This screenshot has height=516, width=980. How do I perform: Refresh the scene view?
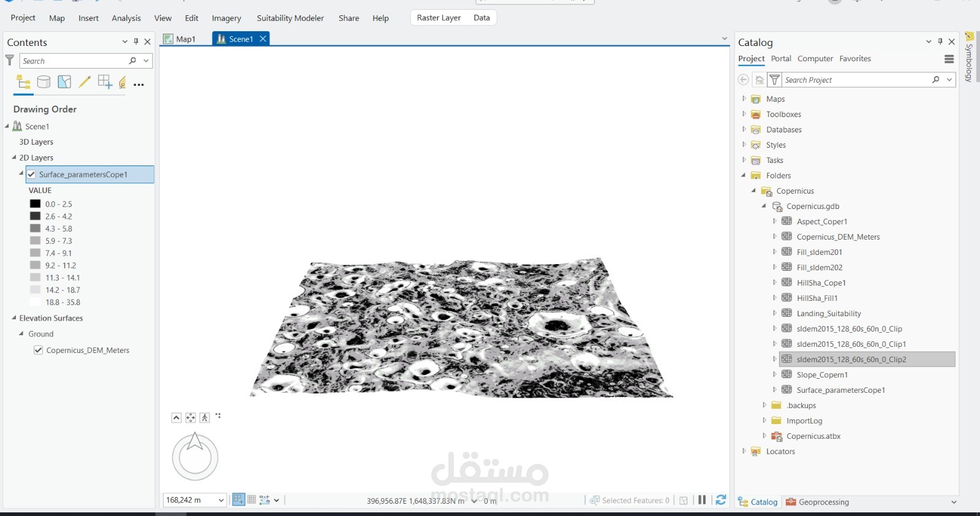point(721,500)
